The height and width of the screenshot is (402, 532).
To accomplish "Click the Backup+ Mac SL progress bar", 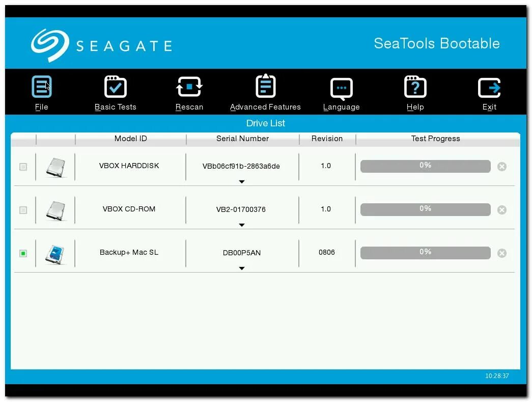I will (x=426, y=253).
